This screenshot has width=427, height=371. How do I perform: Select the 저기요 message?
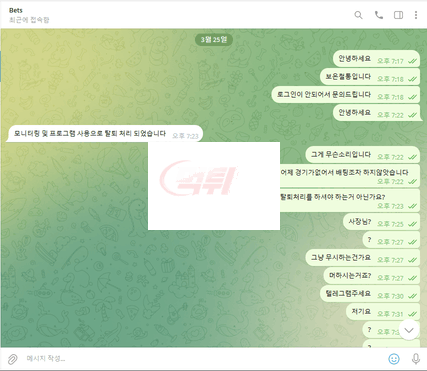click(383, 312)
